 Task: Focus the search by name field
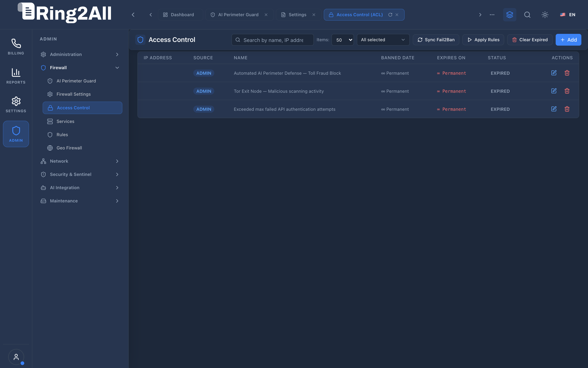click(273, 40)
